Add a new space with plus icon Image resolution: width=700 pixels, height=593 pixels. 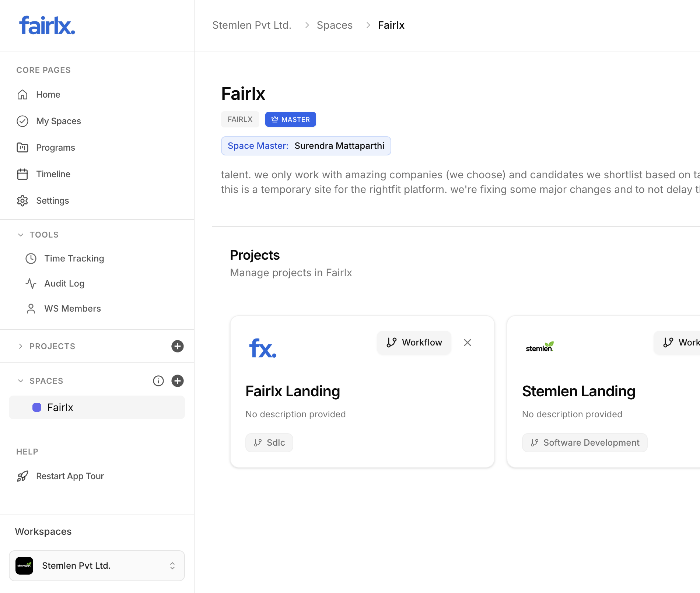coord(178,381)
